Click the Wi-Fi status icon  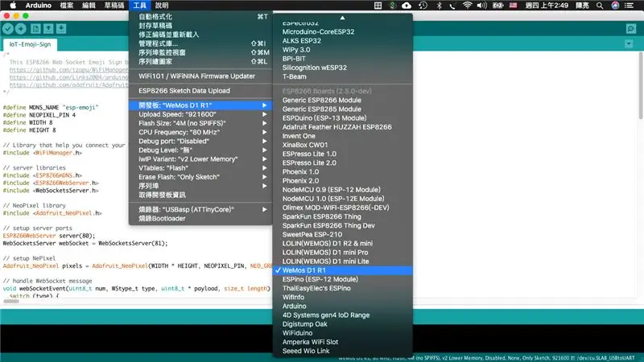pos(467,6)
